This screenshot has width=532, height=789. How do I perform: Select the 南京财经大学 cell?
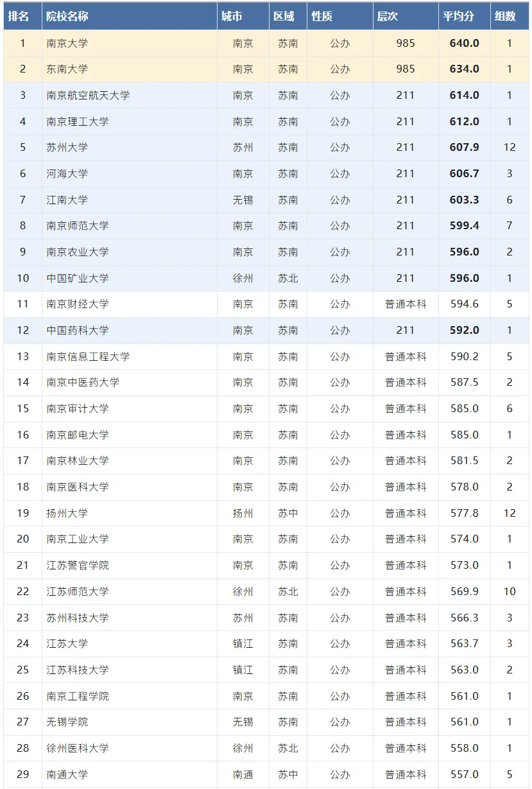129,304
